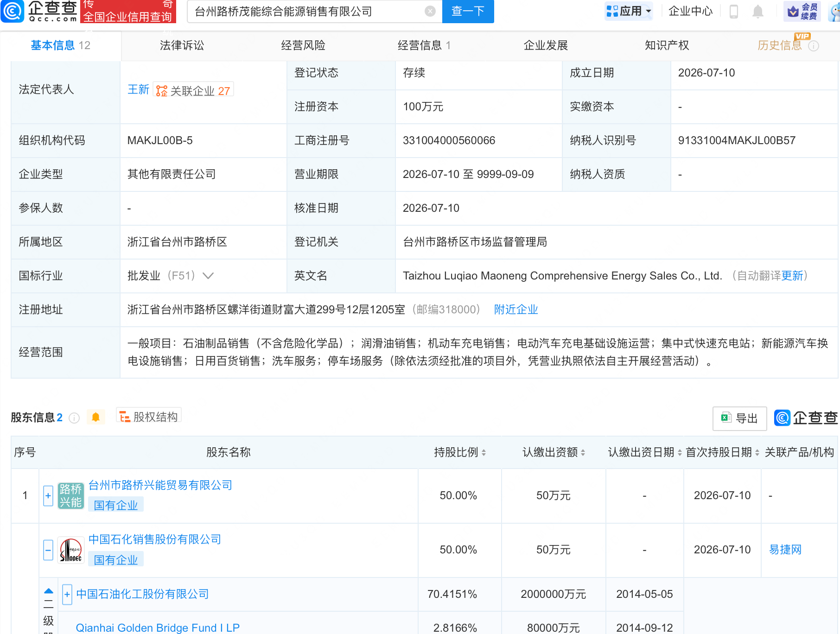Open the Sinopec company logo thumbnail
The image size is (840, 634).
click(x=70, y=550)
